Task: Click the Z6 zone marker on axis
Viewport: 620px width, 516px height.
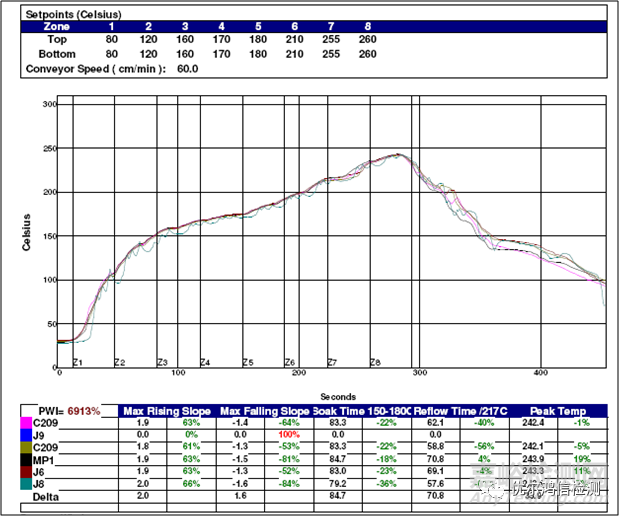Action: 289,362
